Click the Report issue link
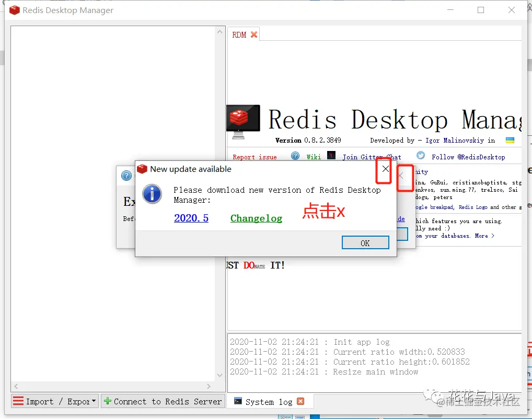 [255, 157]
